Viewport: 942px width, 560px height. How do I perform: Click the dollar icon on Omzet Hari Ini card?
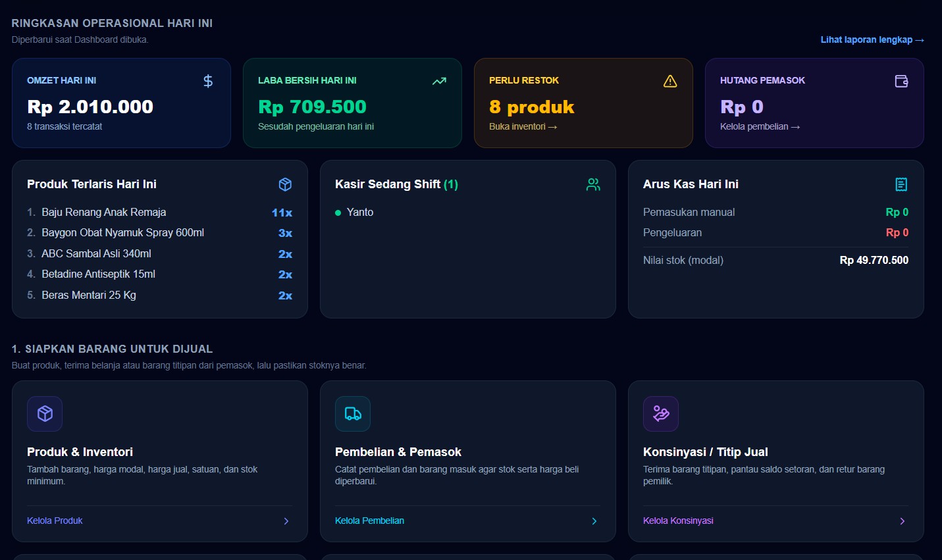click(x=208, y=81)
